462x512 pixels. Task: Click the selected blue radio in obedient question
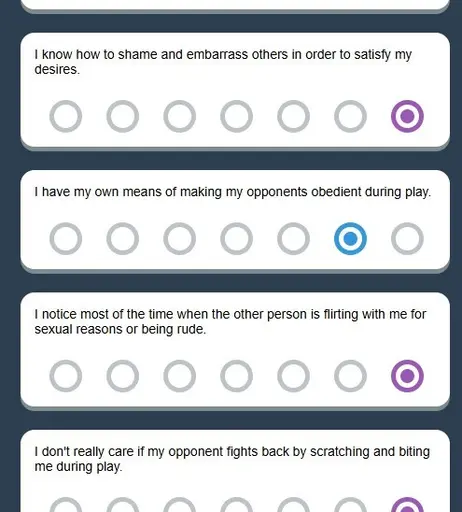[350, 239]
